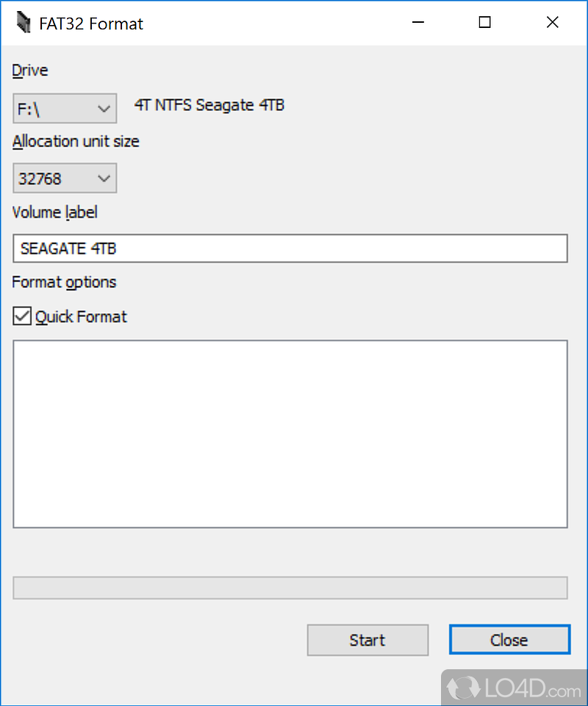Click the FAT32 Format app icon in title bar

click(23, 22)
